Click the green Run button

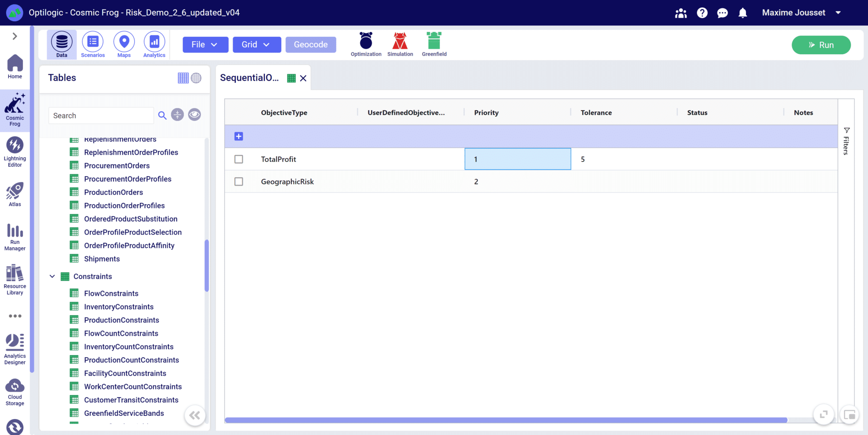821,45
